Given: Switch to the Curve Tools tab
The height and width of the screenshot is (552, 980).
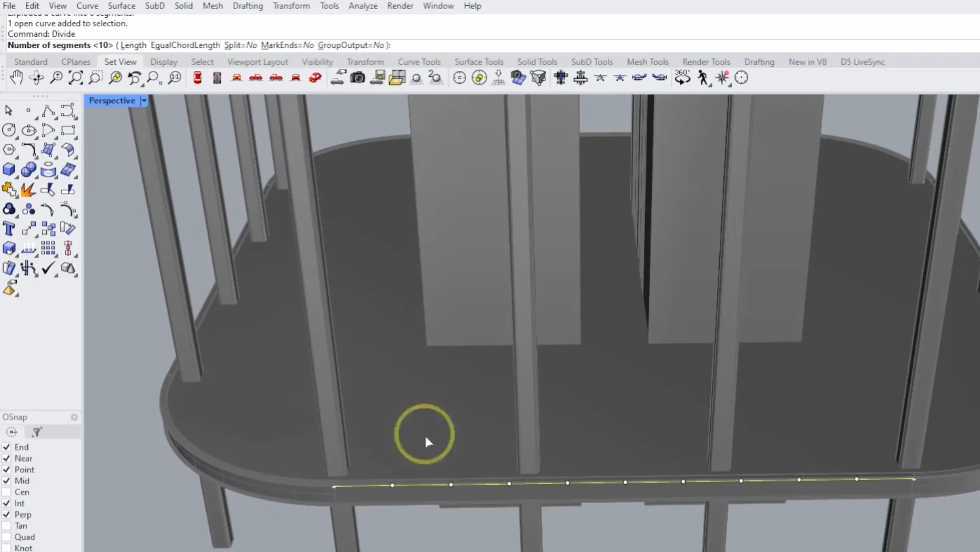Looking at the screenshot, I should [x=419, y=62].
